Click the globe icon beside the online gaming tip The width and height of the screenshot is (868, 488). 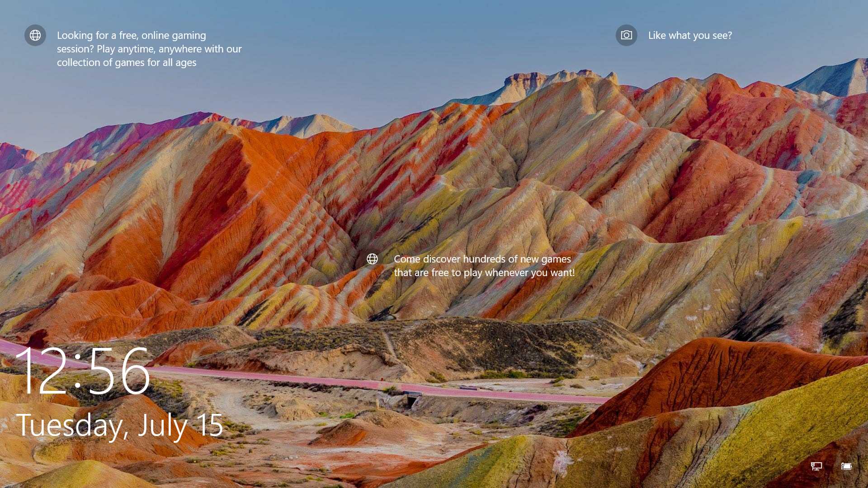click(x=35, y=35)
